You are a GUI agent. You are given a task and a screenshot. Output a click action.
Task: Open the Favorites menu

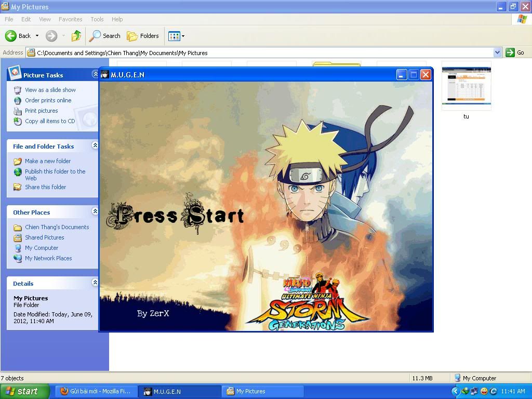click(x=70, y=19)
